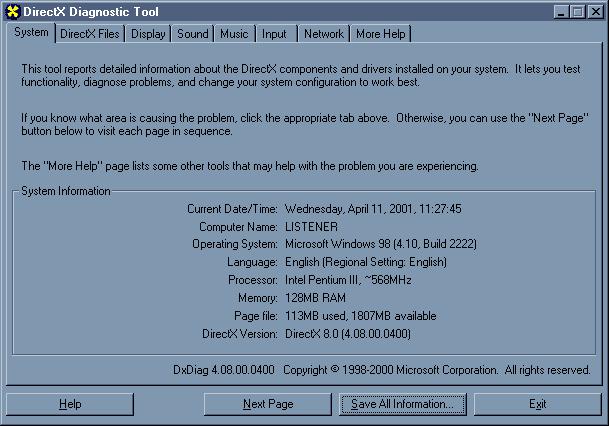Click the DirectX icon in the title bar
The height and width of the screenshot is (426, 609).
click(x=13, y=12)
